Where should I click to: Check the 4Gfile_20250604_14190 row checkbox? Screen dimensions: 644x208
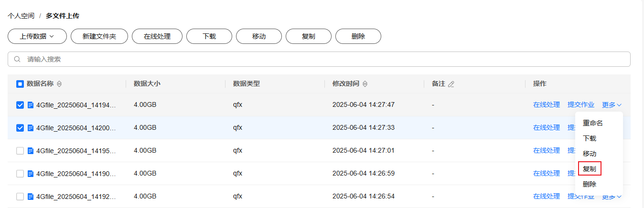point(20,174)
